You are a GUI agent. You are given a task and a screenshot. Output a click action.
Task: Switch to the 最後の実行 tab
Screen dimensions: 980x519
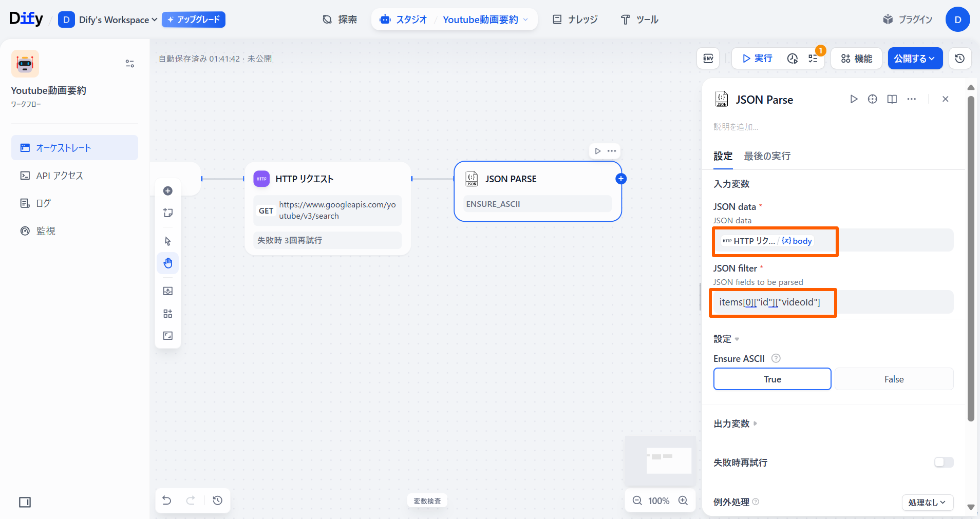tap(767, 156)
